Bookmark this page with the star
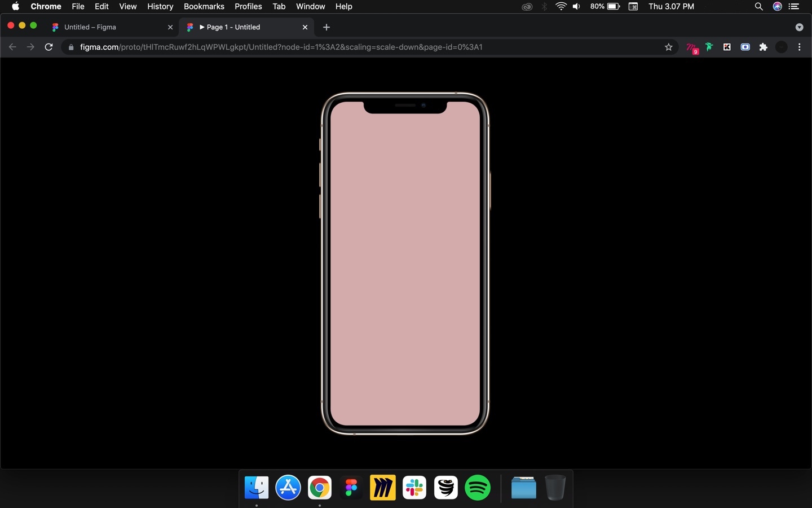812x508 pixels. [669, 47]
